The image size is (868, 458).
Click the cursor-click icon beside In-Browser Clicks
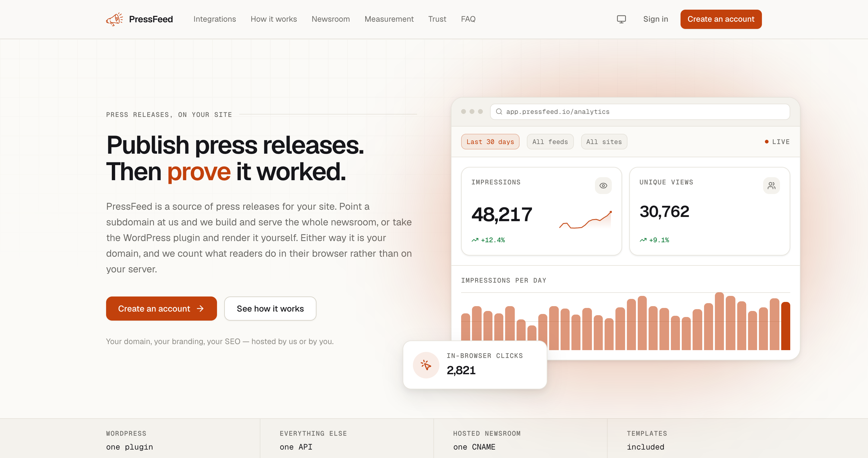coord(426,365)
